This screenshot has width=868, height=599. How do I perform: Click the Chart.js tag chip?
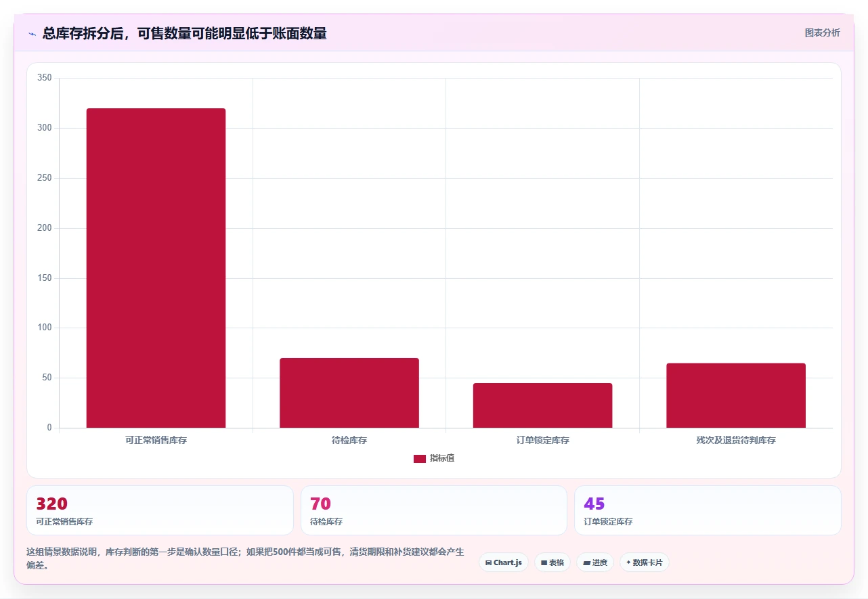[504, 562]
